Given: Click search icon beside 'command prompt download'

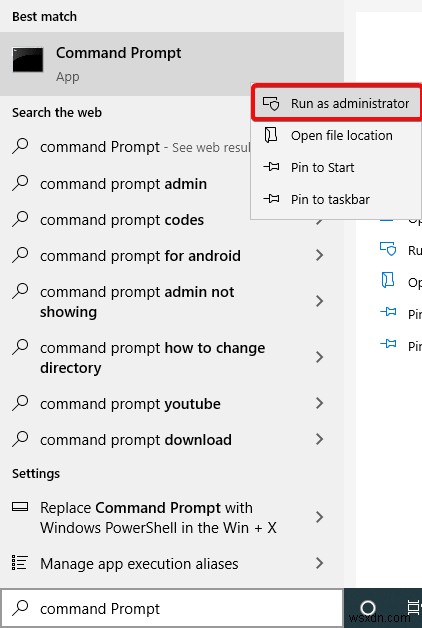Looking at the screenshot, I should click(x=20, y=439).
